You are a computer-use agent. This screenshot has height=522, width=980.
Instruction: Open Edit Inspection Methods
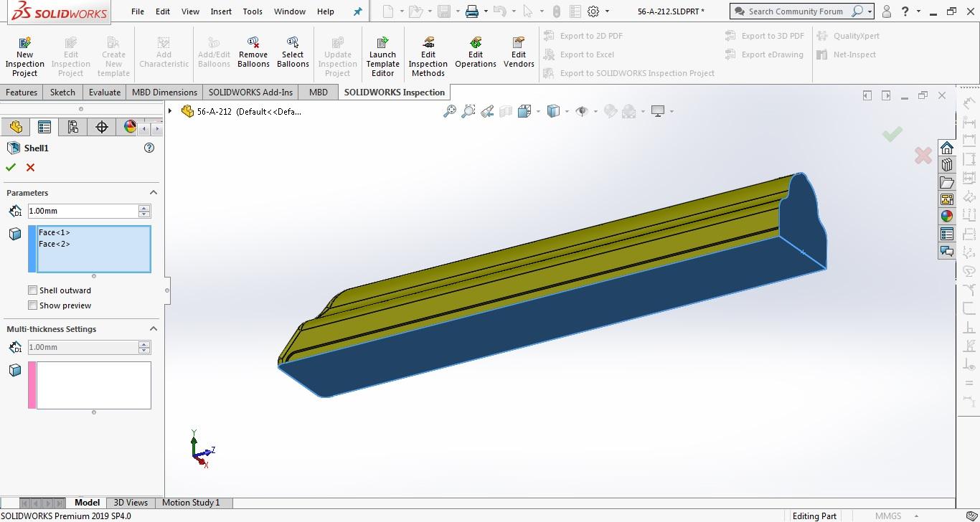pyautogui.click(x=428, y=57)
